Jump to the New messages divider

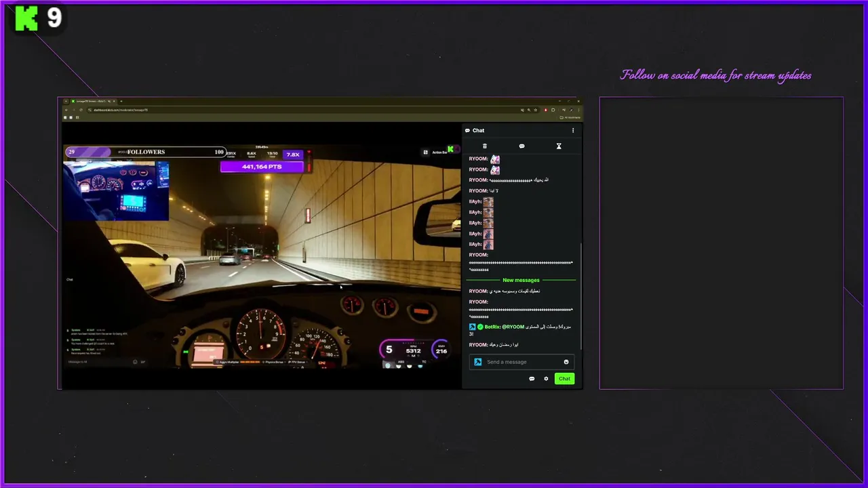pos(521,280)
